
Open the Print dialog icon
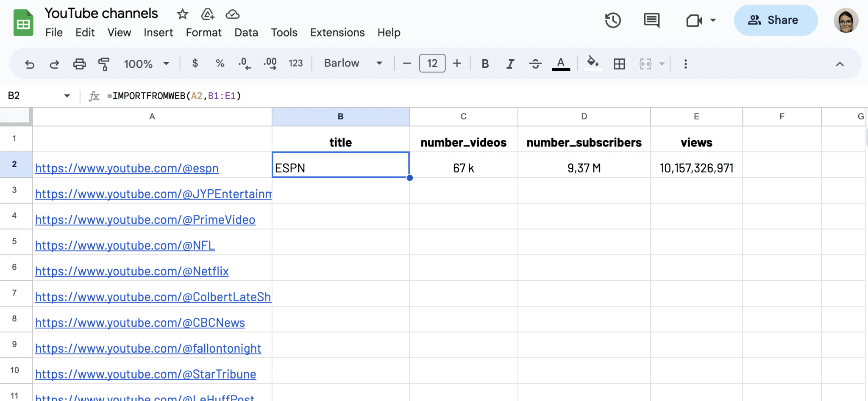[x=80, y=64]
